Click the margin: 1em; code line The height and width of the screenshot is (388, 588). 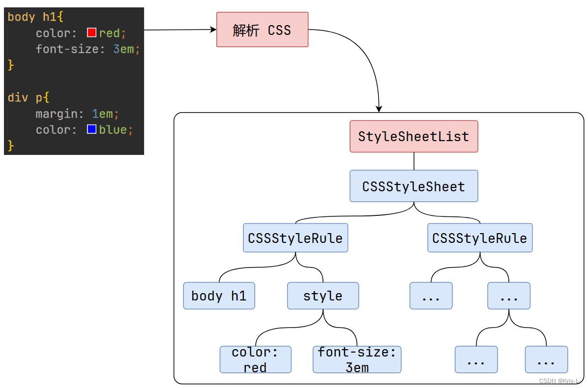(77, 114)
